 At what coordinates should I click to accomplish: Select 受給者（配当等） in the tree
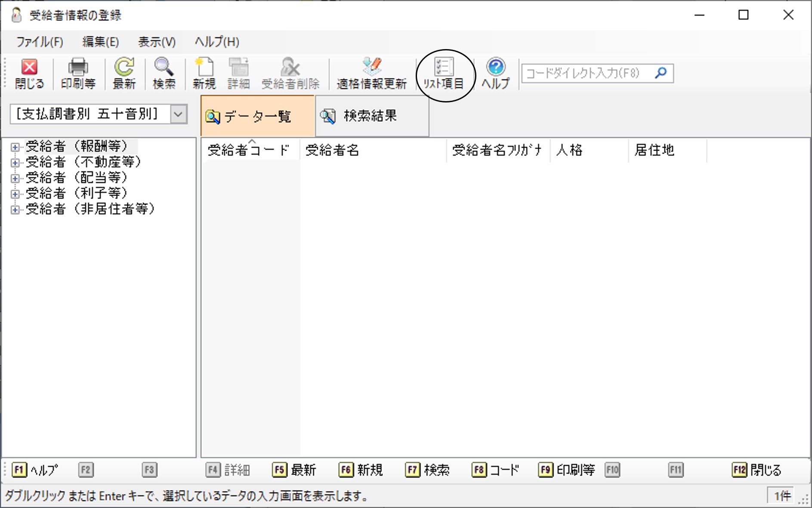77,178
